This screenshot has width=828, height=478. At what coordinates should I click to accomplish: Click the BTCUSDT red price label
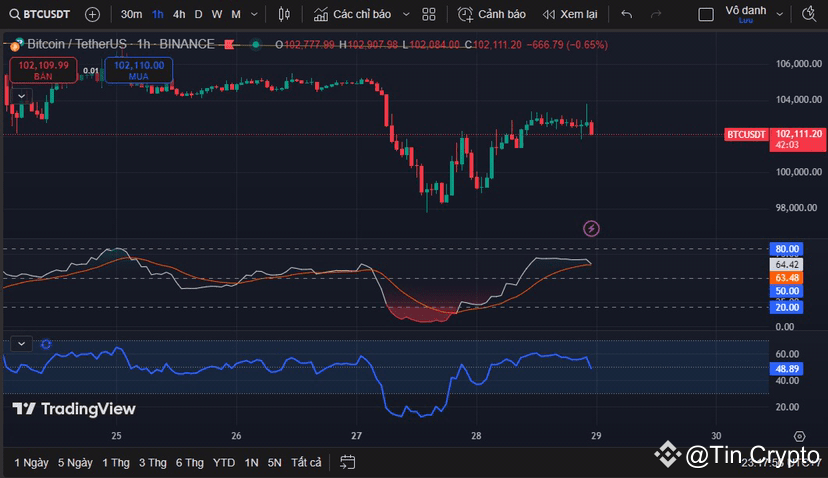746,135
